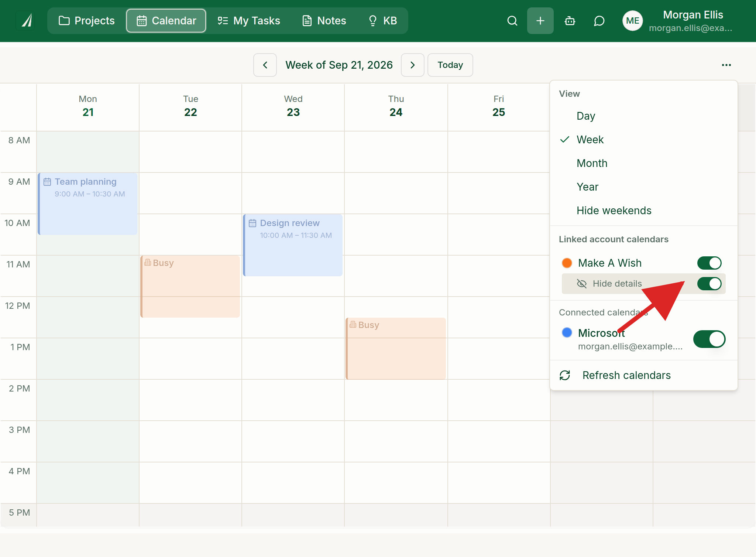Open the chat bubble icon

pyautogui.click(x=599, y=21)
